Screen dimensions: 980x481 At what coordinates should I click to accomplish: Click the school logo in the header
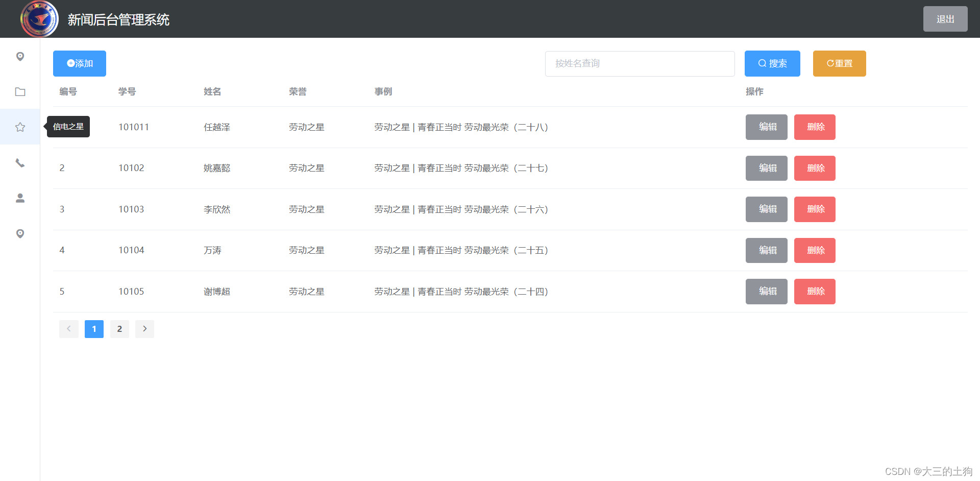[39, 19]
